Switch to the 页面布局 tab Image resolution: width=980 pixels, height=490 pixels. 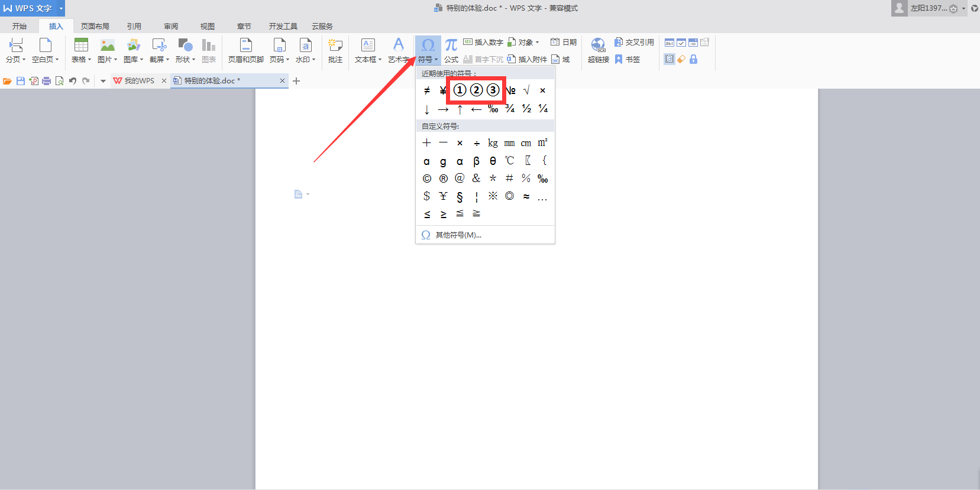pyautogui.click(x=95, y=26)
